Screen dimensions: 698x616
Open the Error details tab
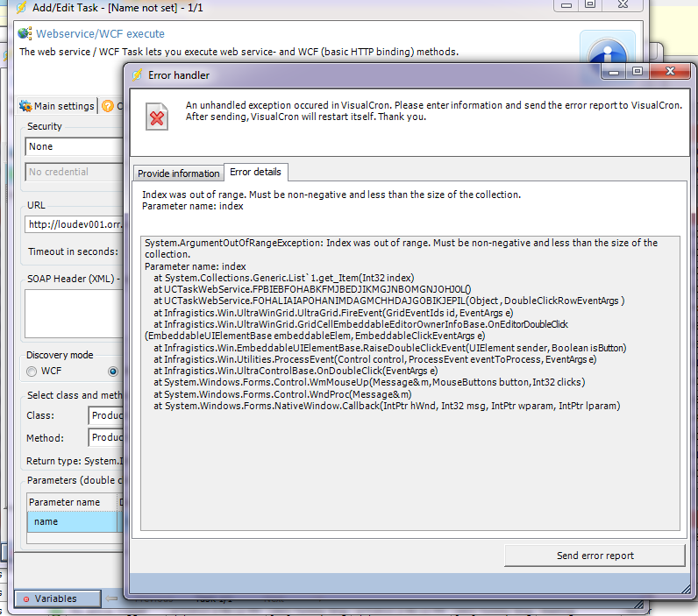coord(254,172)
